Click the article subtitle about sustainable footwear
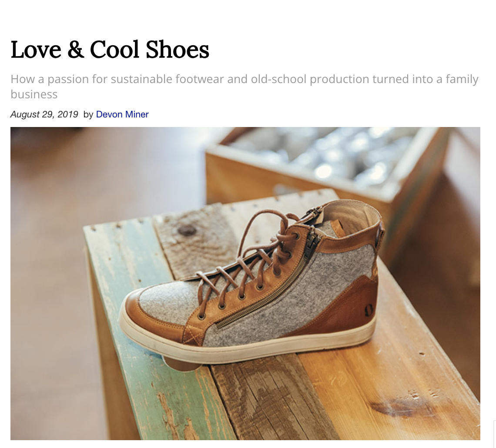The image size is (496, 448). 244,80
